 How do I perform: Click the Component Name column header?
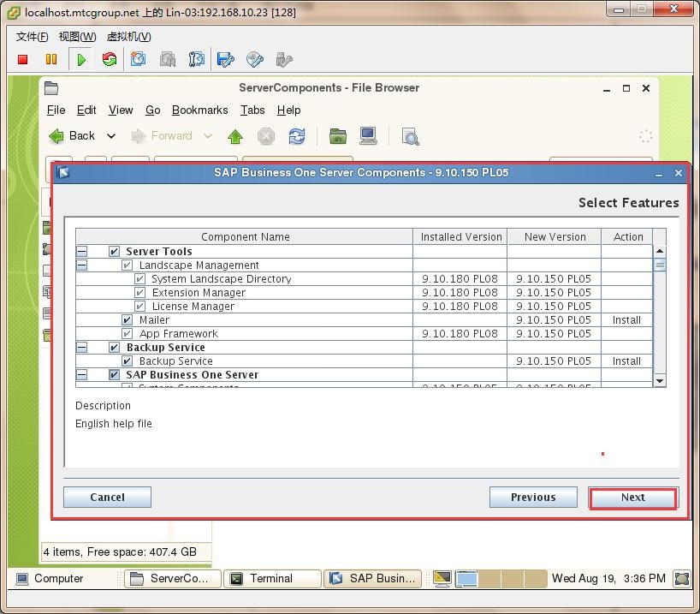[245, 237]
